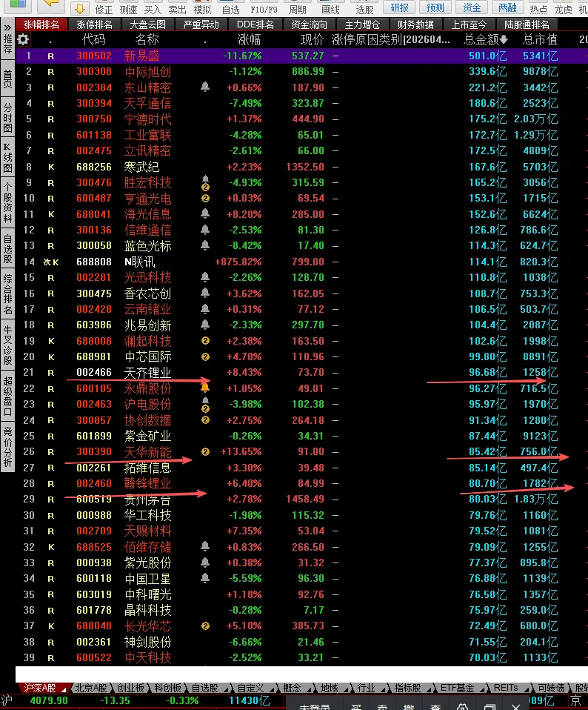The height and width of the screenshot is (710, 588).
Task: Click the 预测 toolbar button
Action: point(435,7)
